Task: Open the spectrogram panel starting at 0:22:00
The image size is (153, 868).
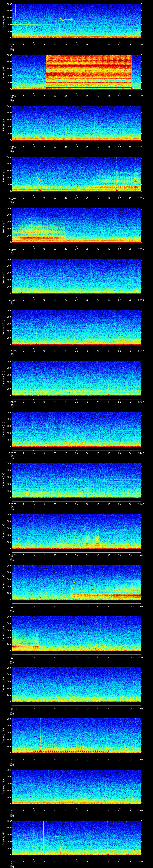Action: point(76,429)
